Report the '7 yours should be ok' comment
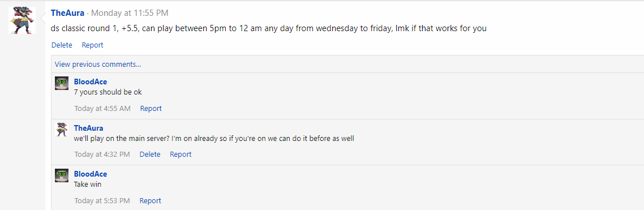This screenshot has height=210, width=644. click(151, 109)
